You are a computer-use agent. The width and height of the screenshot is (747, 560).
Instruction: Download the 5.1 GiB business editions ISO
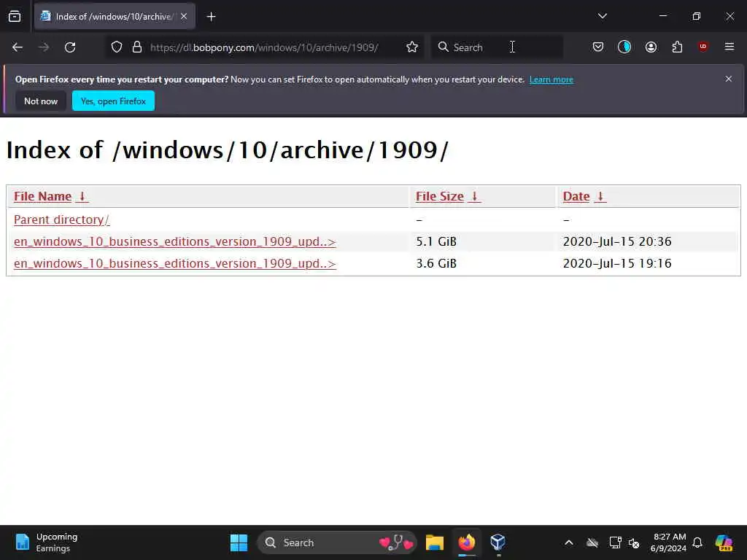click(x=175, y=241)
